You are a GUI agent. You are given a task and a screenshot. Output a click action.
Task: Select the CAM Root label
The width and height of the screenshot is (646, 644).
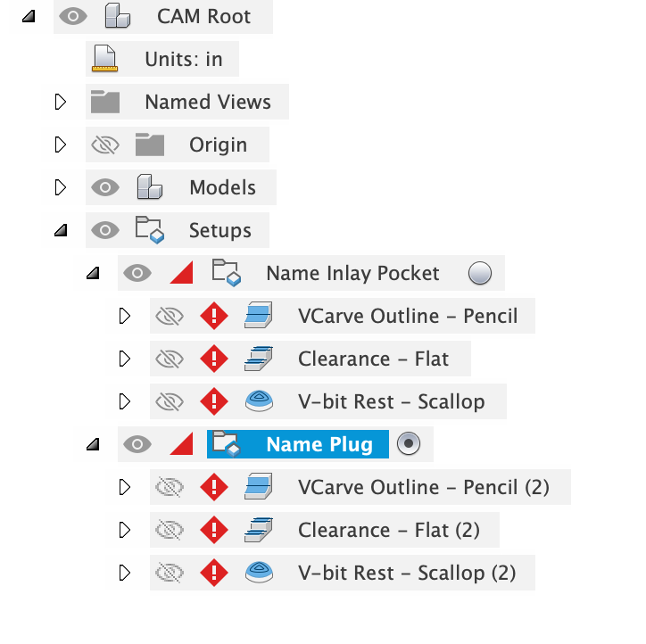(203, 17)
